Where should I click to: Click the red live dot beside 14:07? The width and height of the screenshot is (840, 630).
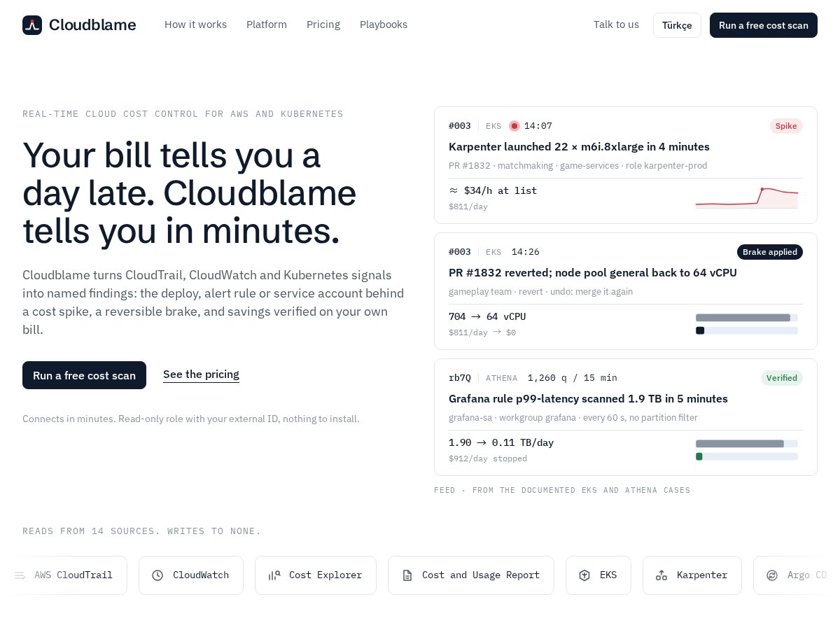pos(514,126)
